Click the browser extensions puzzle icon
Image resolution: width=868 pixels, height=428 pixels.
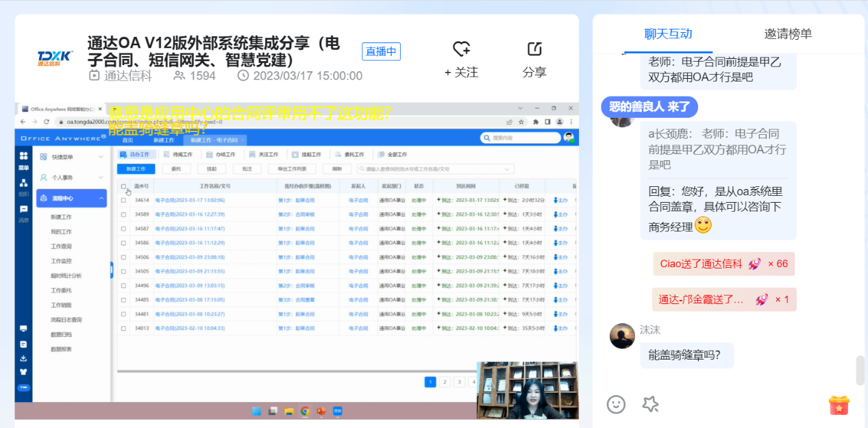[534, 121]
